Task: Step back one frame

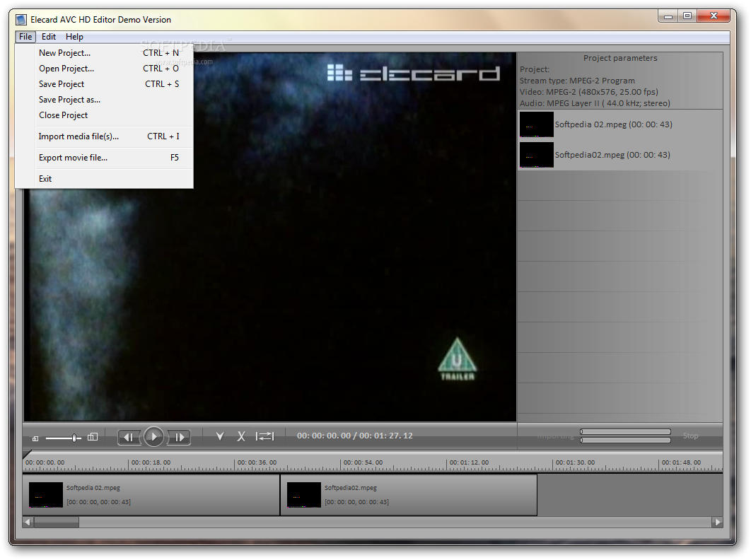Action: (129, 437)
